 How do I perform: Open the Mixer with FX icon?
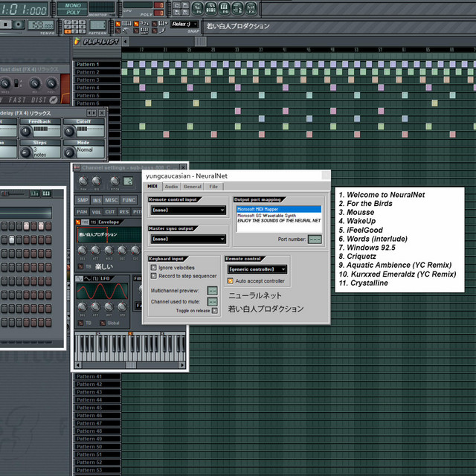tap(251, 8)
